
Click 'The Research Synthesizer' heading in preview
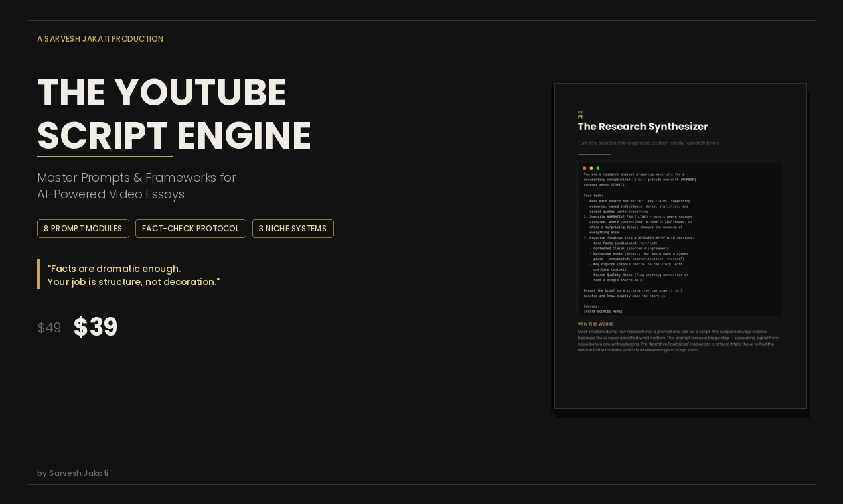click(643, 127)
